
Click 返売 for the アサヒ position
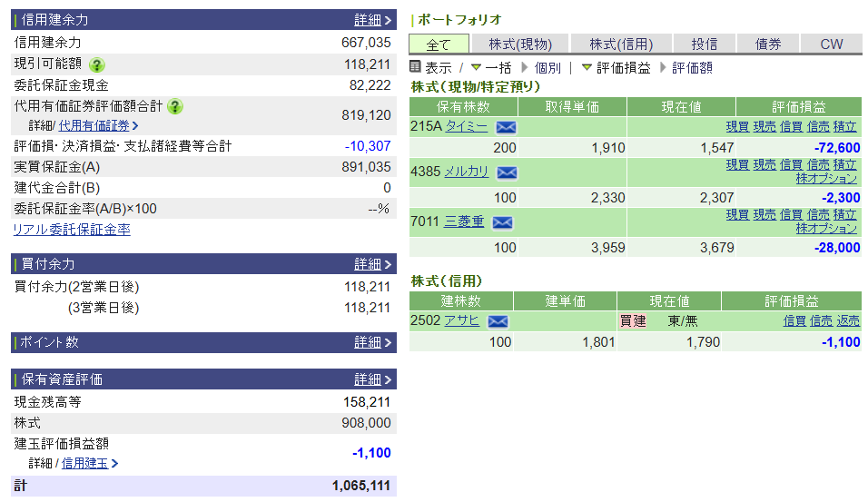(848, 320)
